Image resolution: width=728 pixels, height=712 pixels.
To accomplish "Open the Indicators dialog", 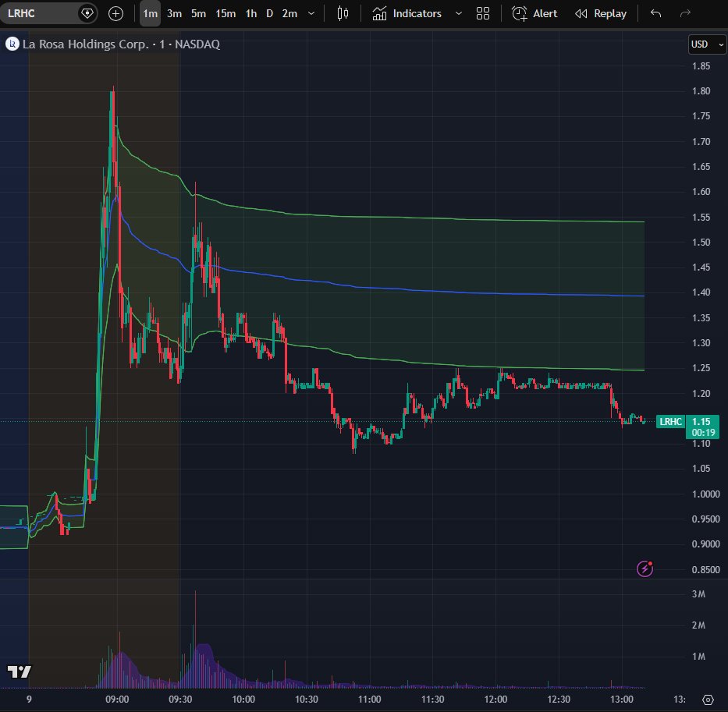I will (407, 13).
